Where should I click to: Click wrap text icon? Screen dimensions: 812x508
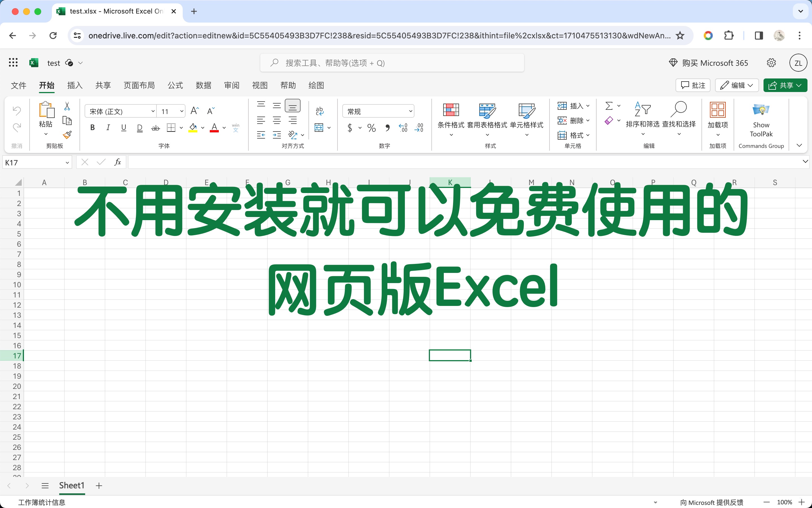tap(319, 111)
